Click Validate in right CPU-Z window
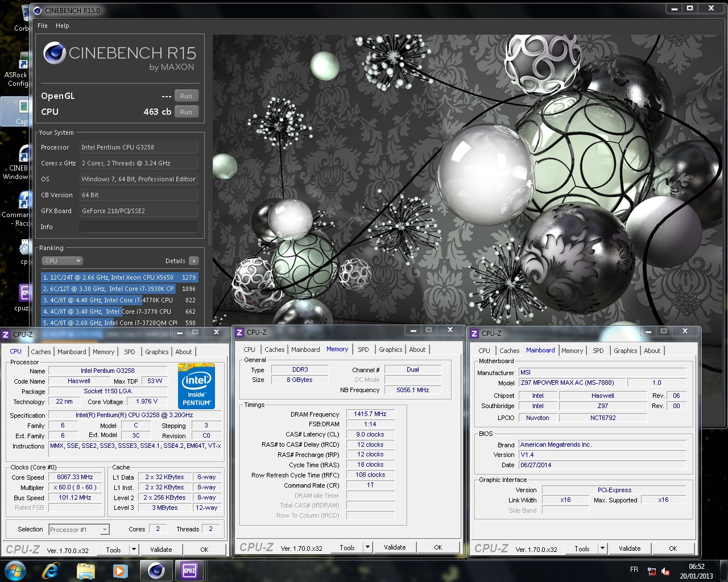Screen dimensions: 728x582 630,548
